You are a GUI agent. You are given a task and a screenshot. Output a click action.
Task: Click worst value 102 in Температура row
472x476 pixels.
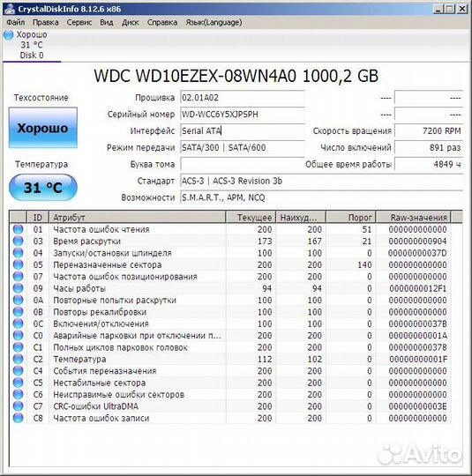[x=314, y=360]
